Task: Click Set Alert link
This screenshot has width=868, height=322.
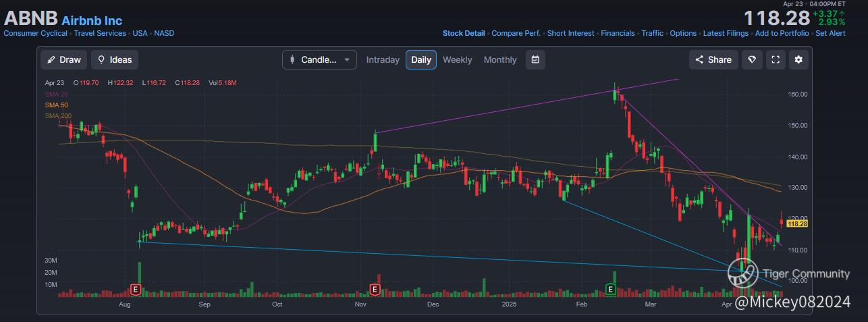Action: pyautogui.click(x=830, y=33)
